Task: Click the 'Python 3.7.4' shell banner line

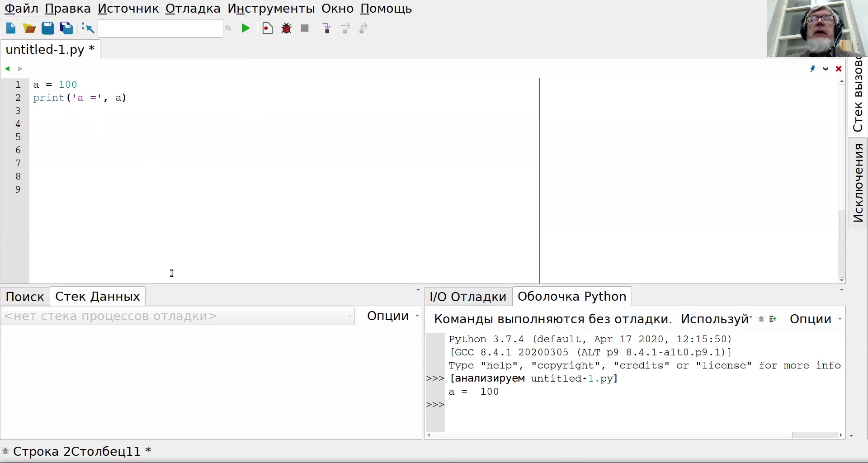Action: click(x=590, y=339)
